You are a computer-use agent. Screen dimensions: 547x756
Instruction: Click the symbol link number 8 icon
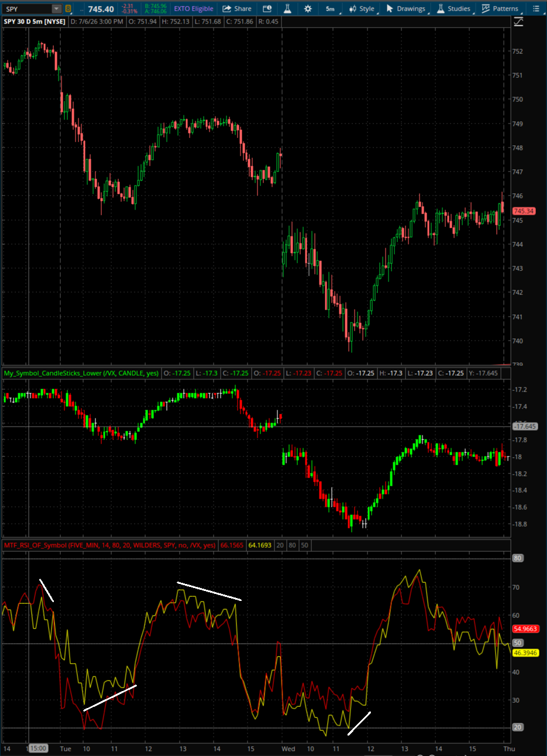tap(68, 9)
